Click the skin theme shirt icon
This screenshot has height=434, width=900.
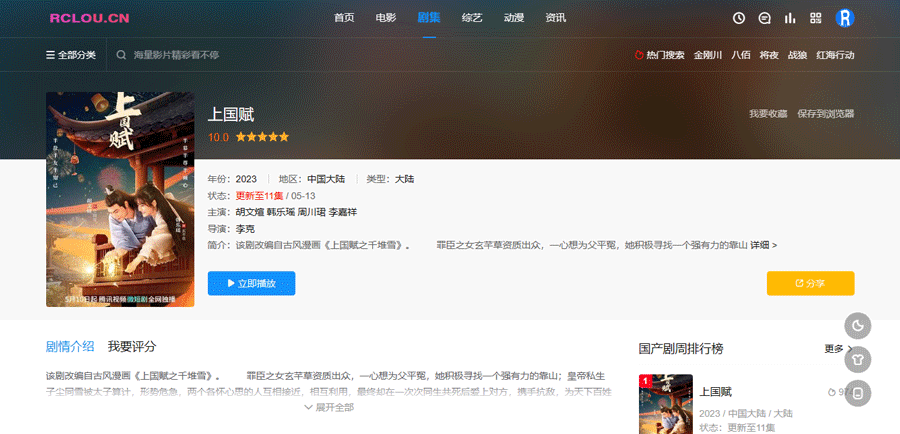(x=858, y=360)
